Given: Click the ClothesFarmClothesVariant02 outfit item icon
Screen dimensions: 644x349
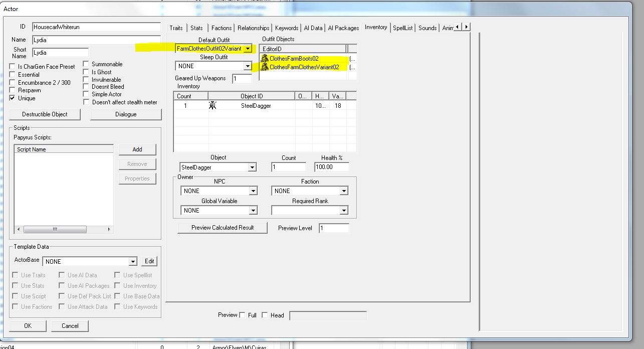Looking at the screenshot, I should (x=264, y=67).
